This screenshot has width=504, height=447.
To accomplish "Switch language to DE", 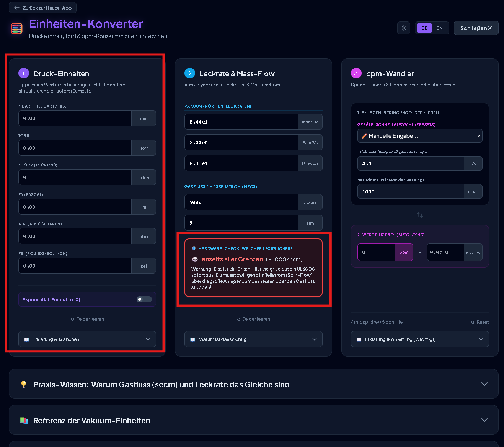I will pos(424,28).
